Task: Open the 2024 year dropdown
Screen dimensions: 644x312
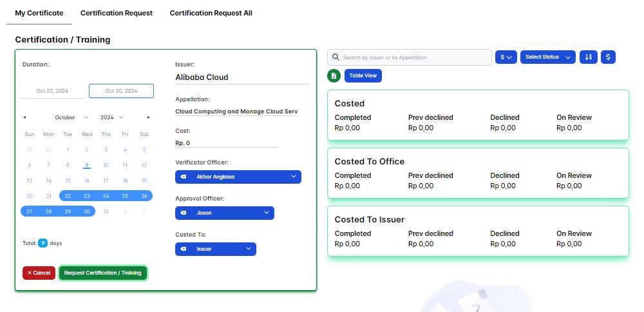Action: pyautogui.click(x=111, y=117)
